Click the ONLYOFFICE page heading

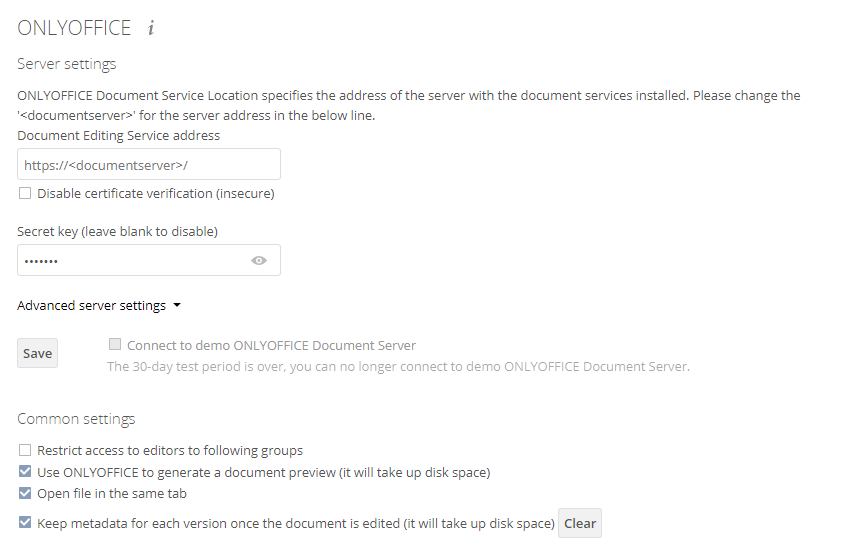(74, 28)
